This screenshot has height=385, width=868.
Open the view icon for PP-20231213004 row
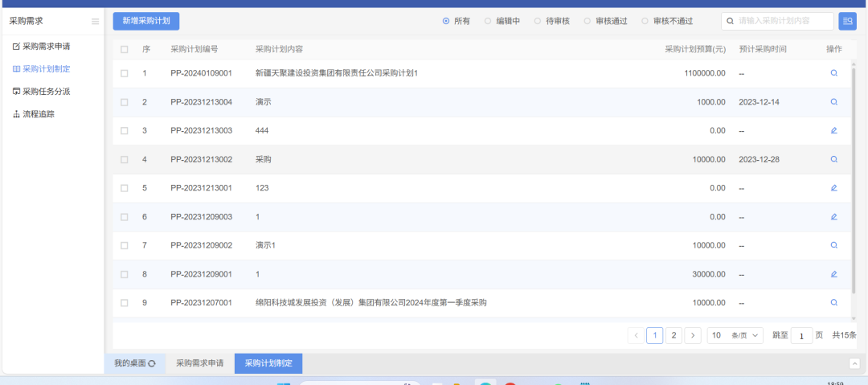click(833, 102)
